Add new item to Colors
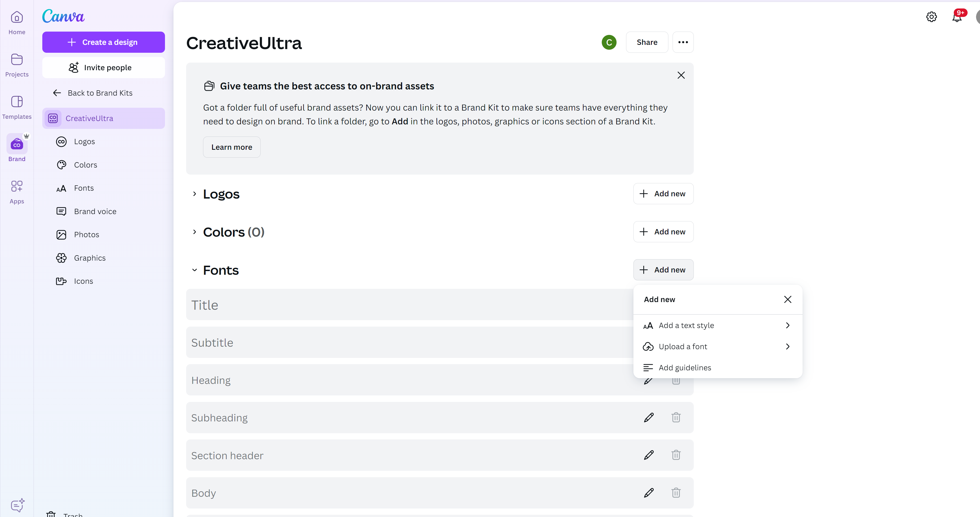Image resolution: width=980 pixels, height=517 pixels. coord(663,232)
